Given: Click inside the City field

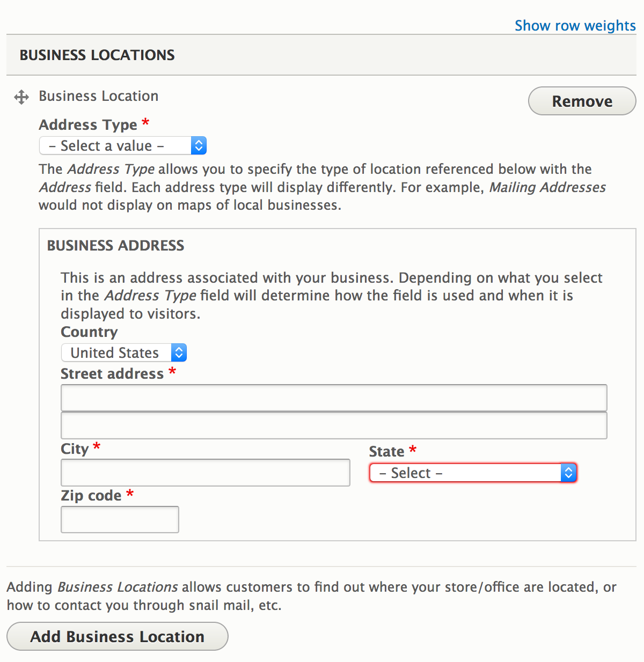Looking at the screenshot, I should click(205, 472).
